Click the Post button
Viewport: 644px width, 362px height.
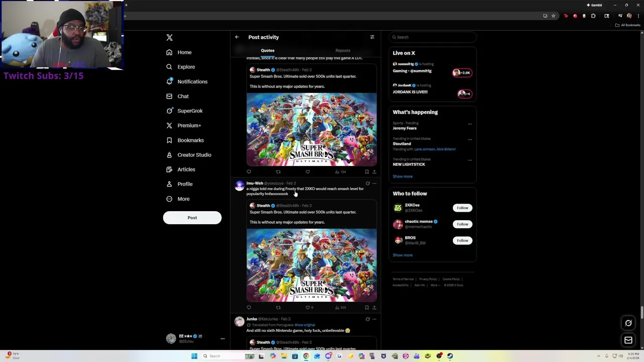point(192,218)
